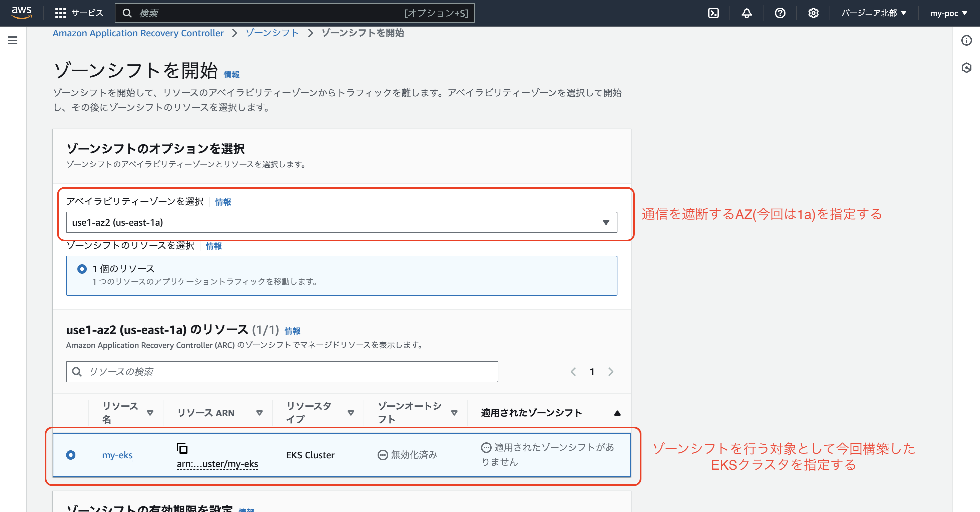Select page 1 in resource pagination
The height and width of the screenshot is (512, 980).
point(592,371)
